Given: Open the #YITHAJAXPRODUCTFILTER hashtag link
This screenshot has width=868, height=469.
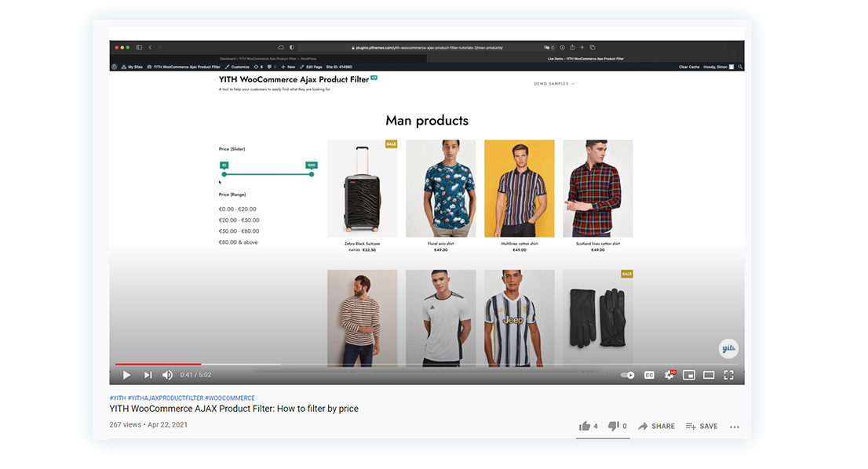Looking at the screenshot, I should [166, 398].
